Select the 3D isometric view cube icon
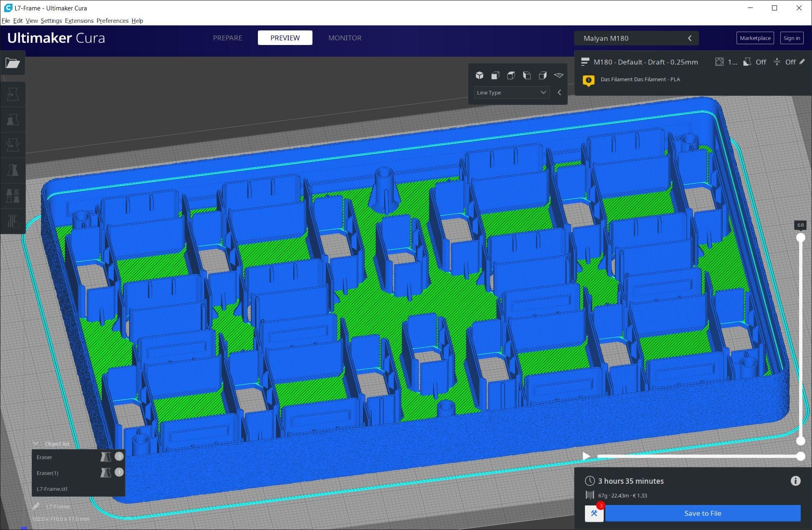The width and height of the screenshot is (812, 530). point(479,75)
